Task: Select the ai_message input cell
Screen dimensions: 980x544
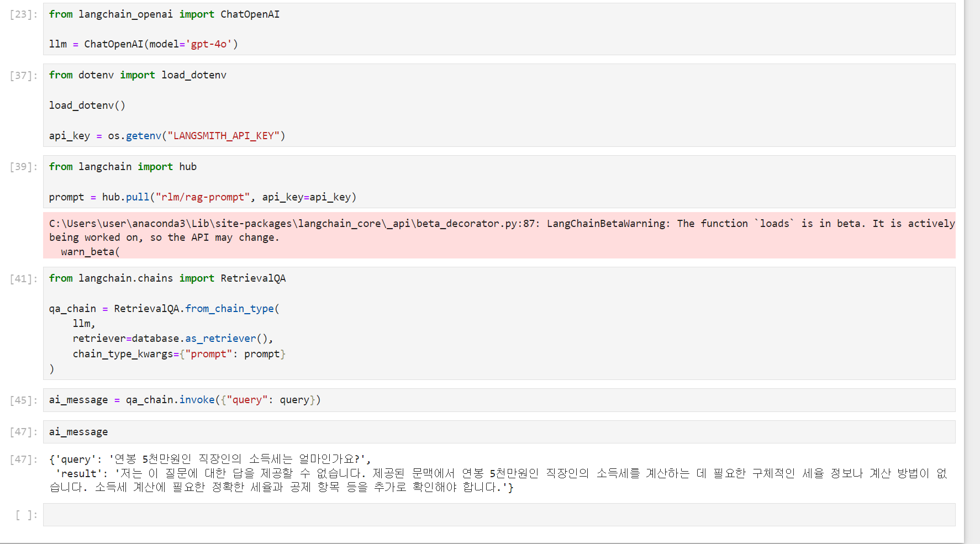Action: [x=499, y=432]
